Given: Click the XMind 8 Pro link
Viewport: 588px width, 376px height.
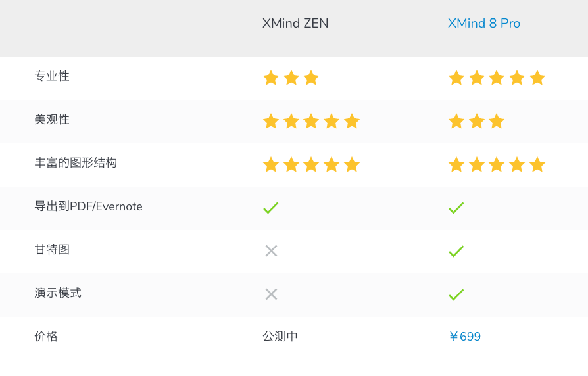Looking at the screenshot, I should (483, 24).
